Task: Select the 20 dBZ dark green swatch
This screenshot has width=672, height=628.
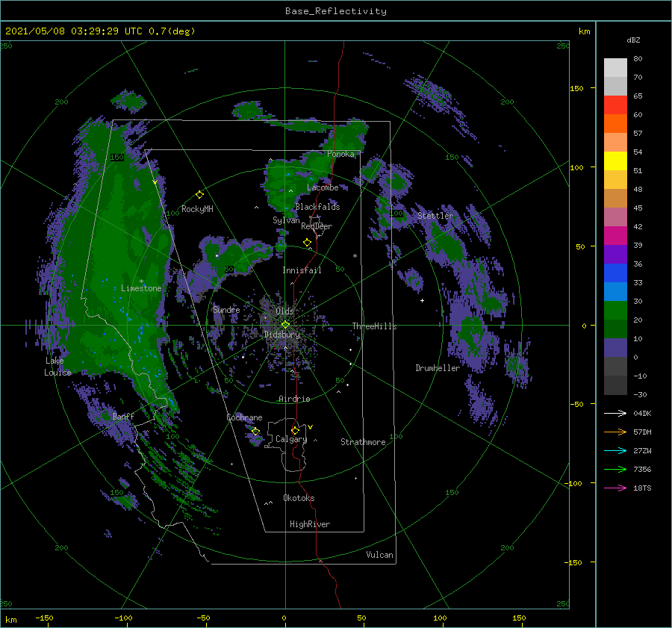Action: point(615,329)
